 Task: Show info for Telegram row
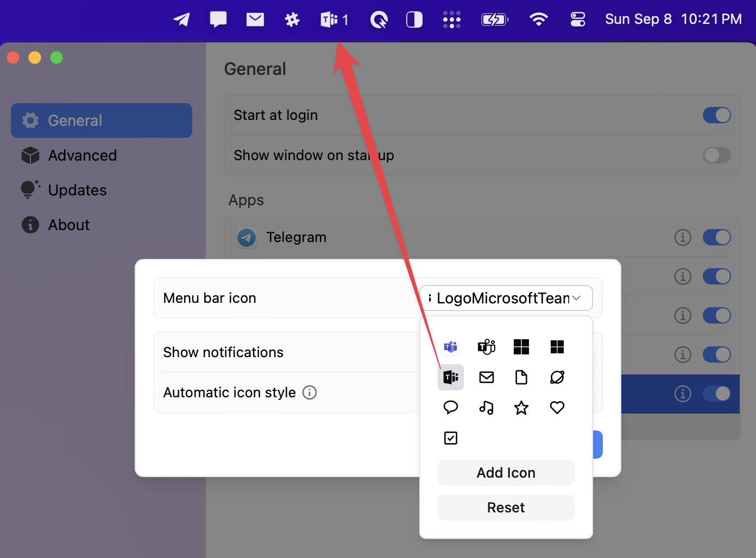[683, 237]
